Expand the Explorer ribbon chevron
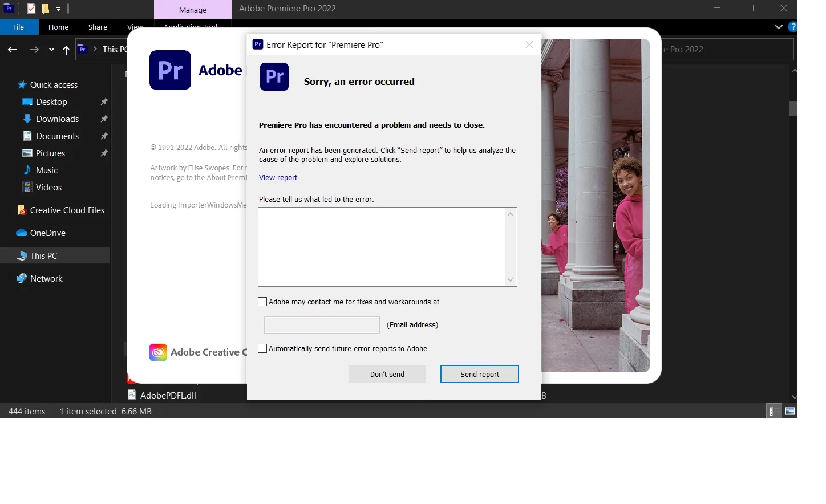 [x=778, y=27]
